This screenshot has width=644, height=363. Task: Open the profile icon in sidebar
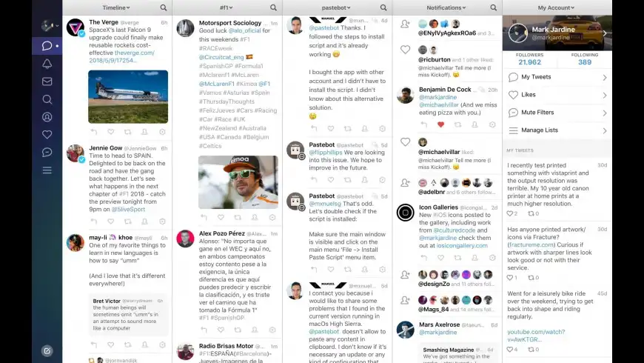tap(47, 117)
